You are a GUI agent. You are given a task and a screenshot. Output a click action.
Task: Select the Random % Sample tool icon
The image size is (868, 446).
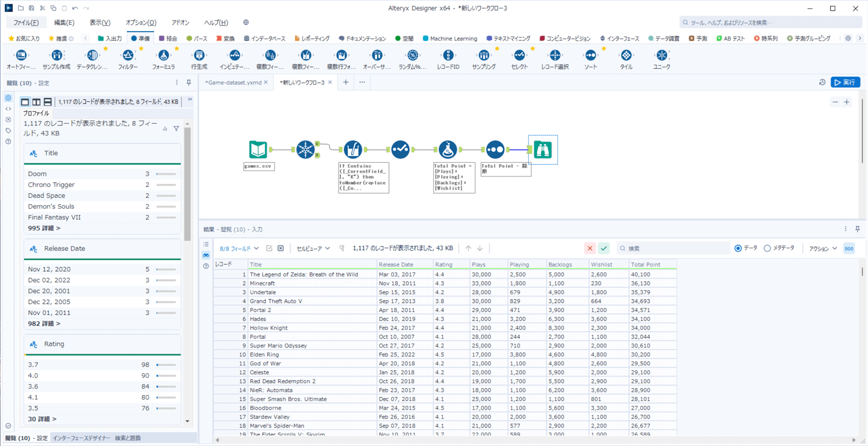point(412,55)
